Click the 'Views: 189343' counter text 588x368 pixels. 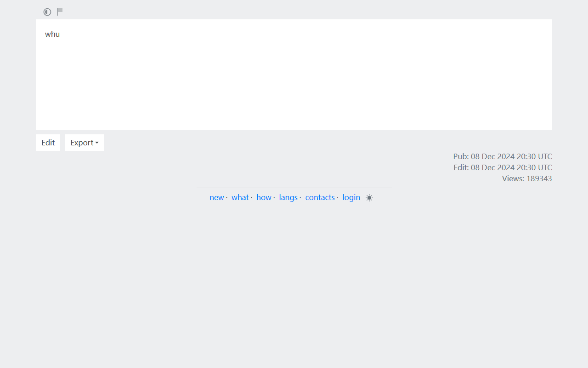coord(527,178)
